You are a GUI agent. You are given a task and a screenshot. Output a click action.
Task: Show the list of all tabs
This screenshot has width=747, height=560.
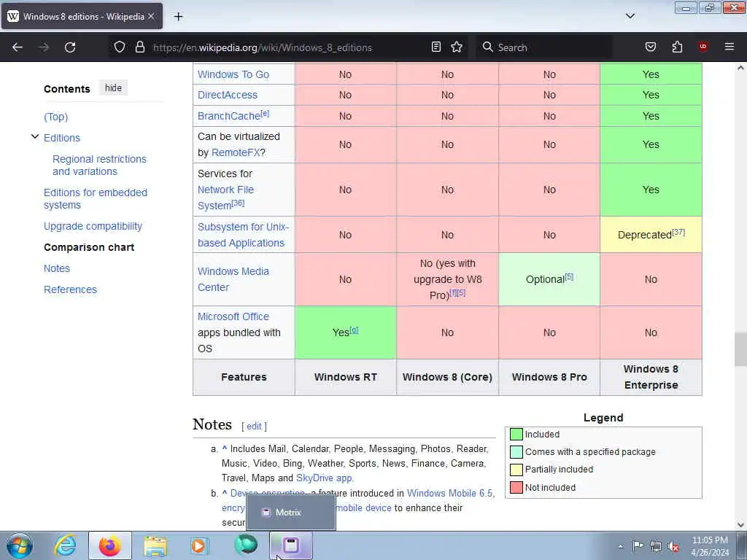tap(630, 16)
